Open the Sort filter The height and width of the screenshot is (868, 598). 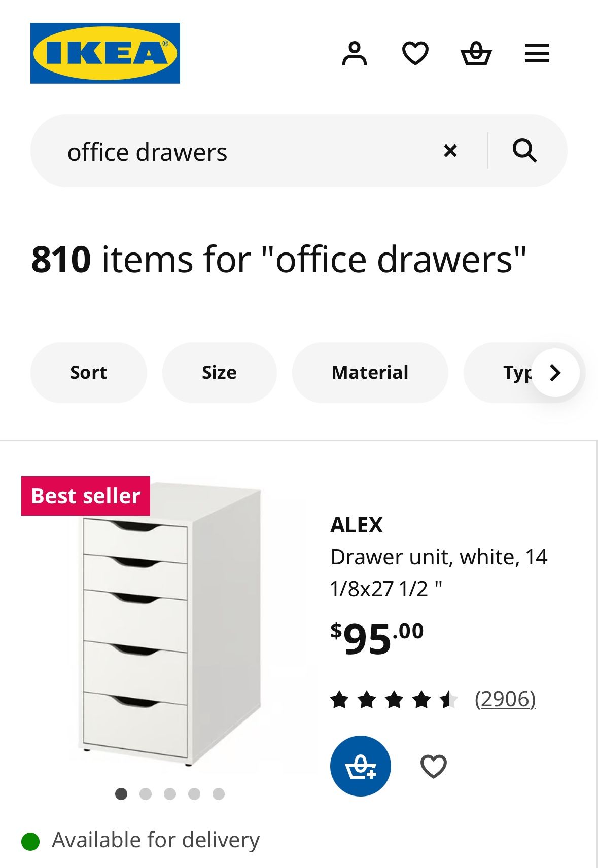pos(88,373)
